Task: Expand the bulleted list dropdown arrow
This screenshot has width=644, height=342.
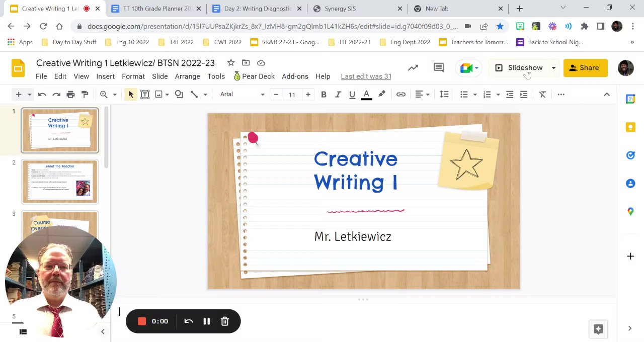Action: 475,95
